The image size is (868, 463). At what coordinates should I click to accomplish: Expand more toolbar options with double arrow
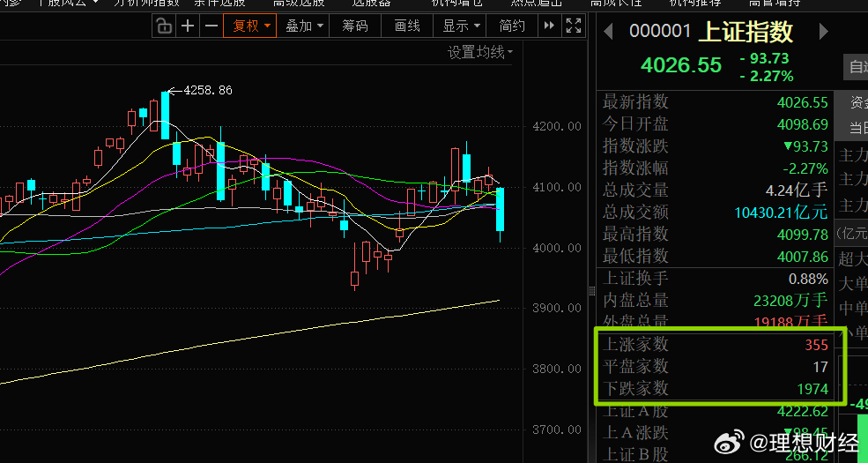pos(549,26)
